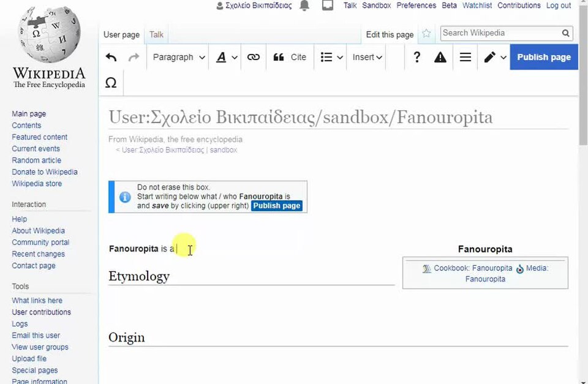Open the sidebar User contributions link
The image size is (588, 384).
41,312
